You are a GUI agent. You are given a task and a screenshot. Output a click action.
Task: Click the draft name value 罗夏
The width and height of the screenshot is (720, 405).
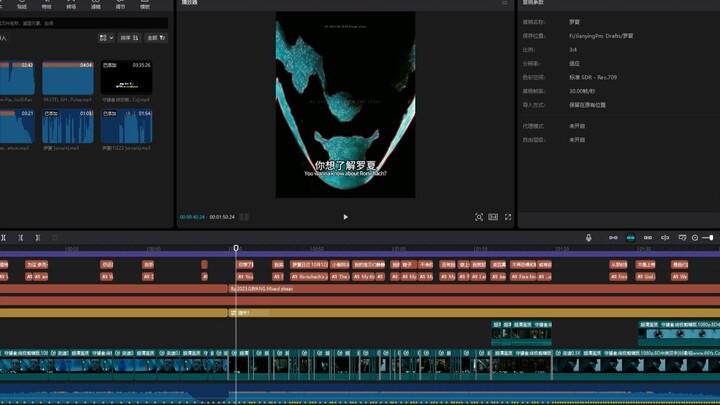click(574, 22)
